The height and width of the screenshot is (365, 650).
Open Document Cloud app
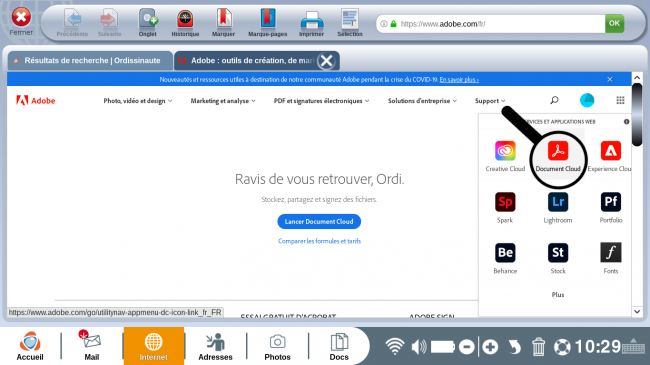(x=558, y=156)
